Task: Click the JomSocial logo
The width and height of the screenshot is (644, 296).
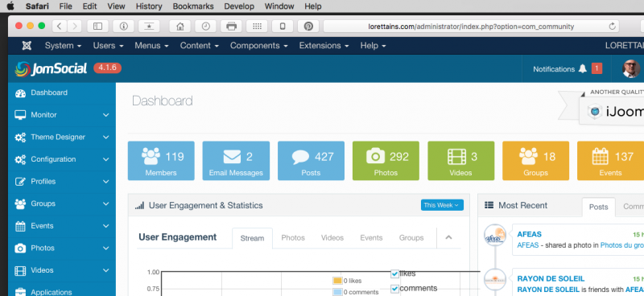Action: 51,68
